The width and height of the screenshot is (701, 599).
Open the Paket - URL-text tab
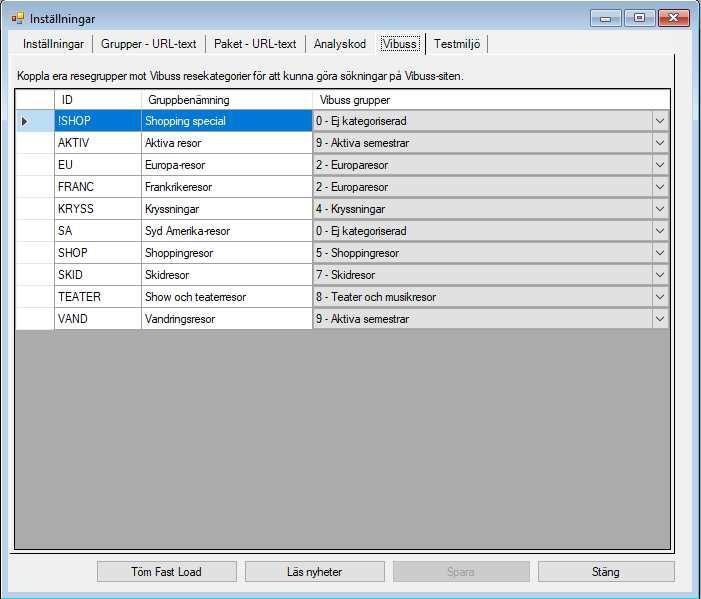(x=255, y=44)
